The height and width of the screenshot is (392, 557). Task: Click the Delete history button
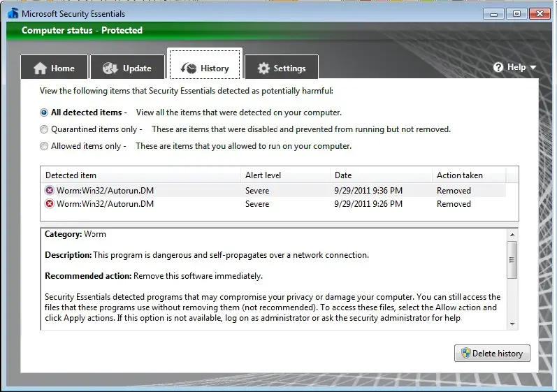pos(492,354)
